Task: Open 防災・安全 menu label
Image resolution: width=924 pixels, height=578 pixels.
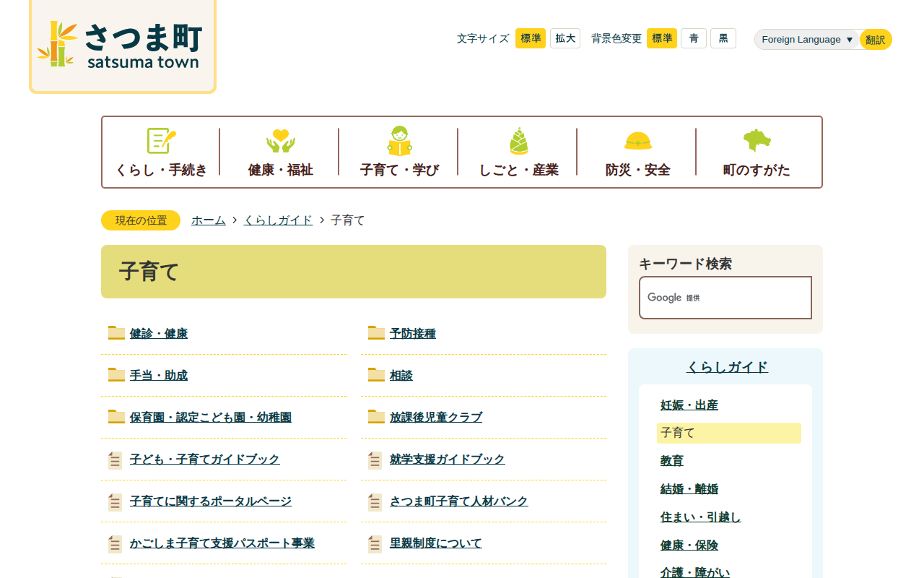Action: (x=638, y=171)
